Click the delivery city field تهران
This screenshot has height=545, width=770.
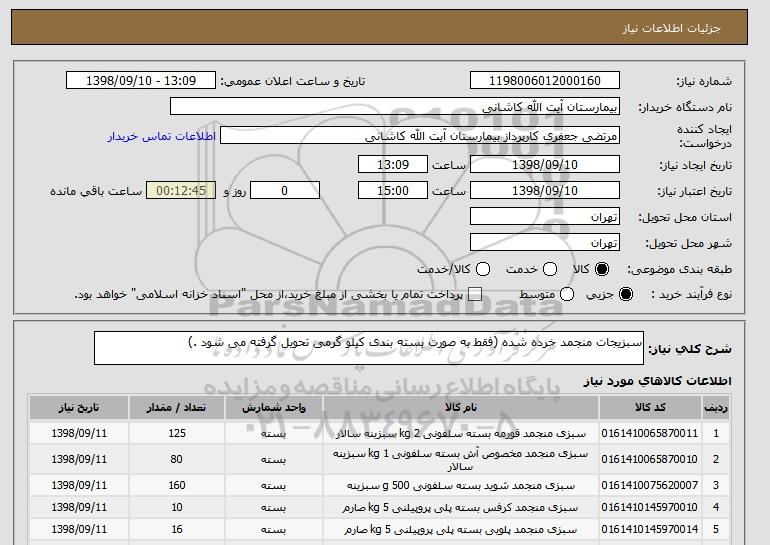click(x=545, y=243)
